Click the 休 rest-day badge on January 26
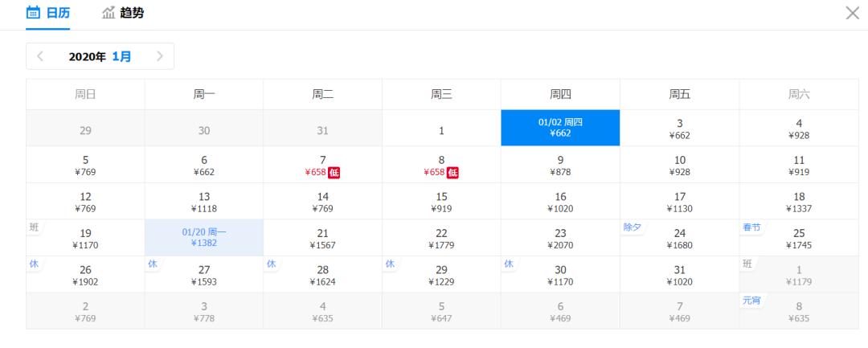 pyautogui.click(x=33, y=264)
